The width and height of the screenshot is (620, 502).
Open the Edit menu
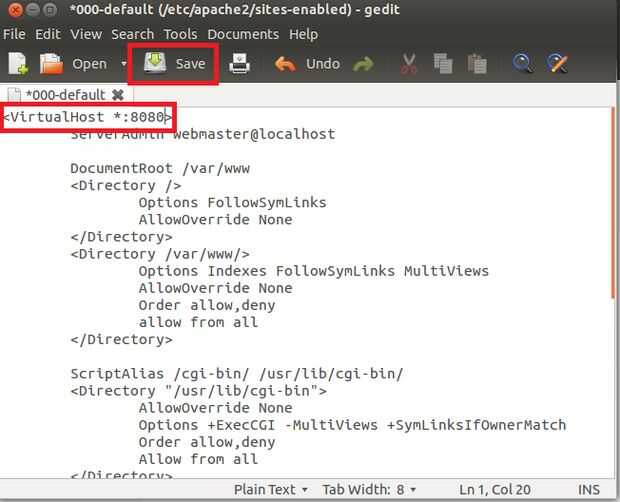(x=48, y=34)
